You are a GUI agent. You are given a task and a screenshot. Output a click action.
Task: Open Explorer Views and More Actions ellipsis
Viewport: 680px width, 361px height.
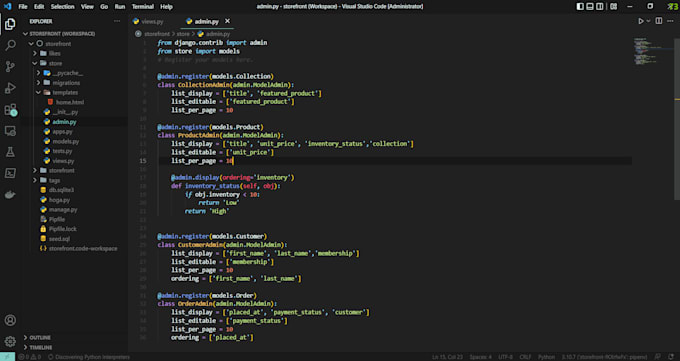click(117, 21)
